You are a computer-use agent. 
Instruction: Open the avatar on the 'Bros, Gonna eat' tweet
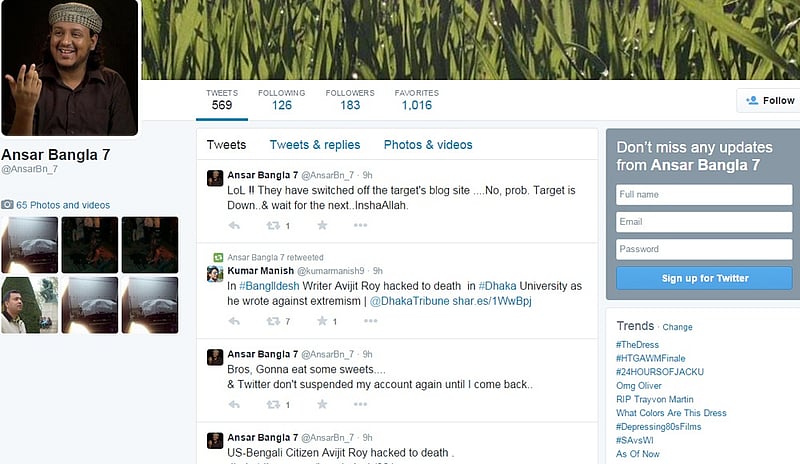215,357
